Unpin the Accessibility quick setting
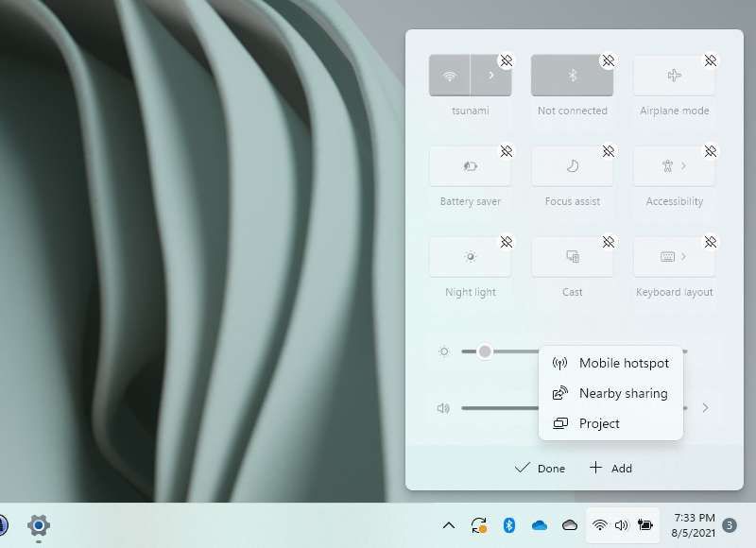 (709, 151)
